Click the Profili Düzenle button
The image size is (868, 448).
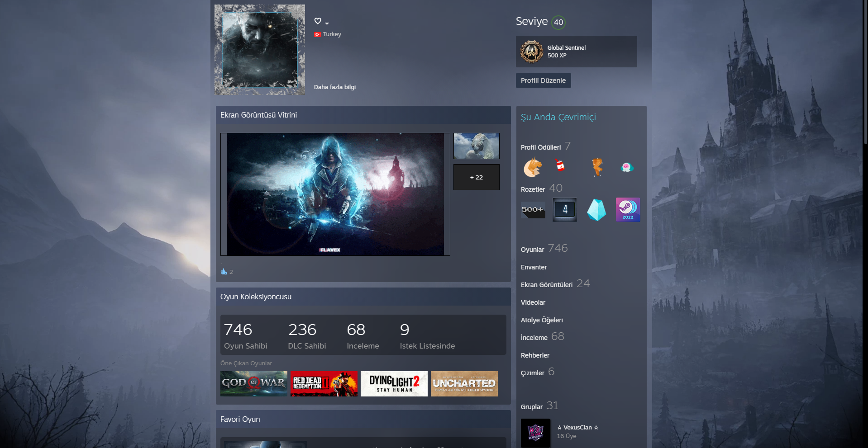[544, 80]
